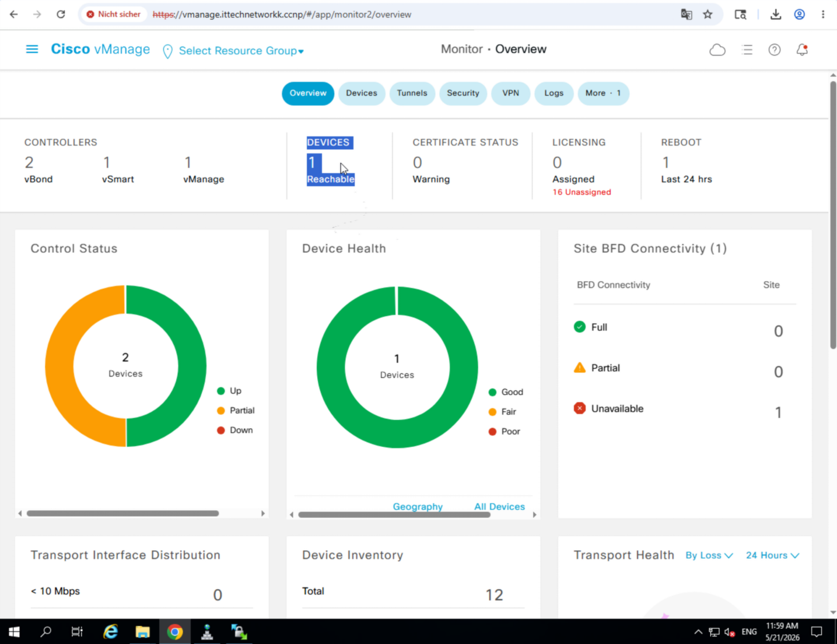Toggle the red Poor legend swatch

[493, 432]
